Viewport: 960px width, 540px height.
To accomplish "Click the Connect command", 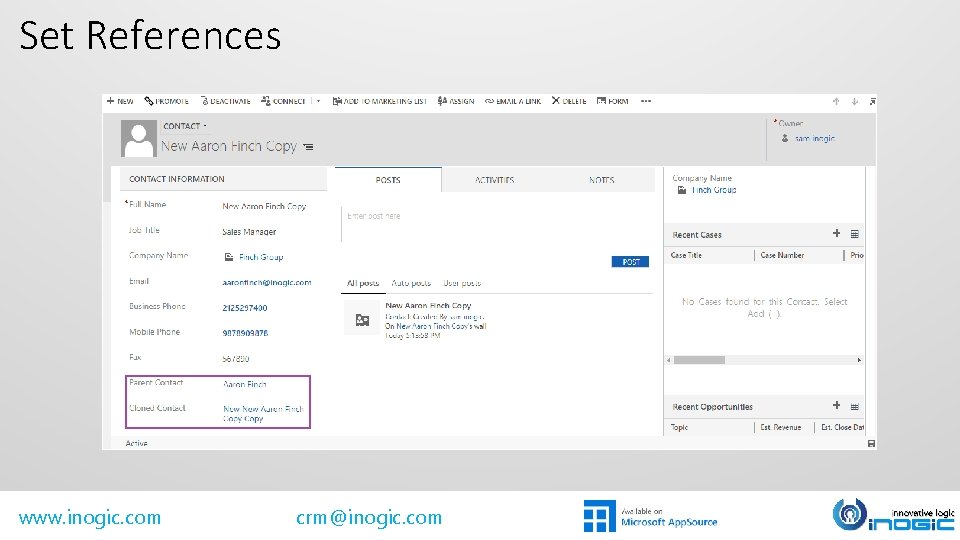I will 283,101.
